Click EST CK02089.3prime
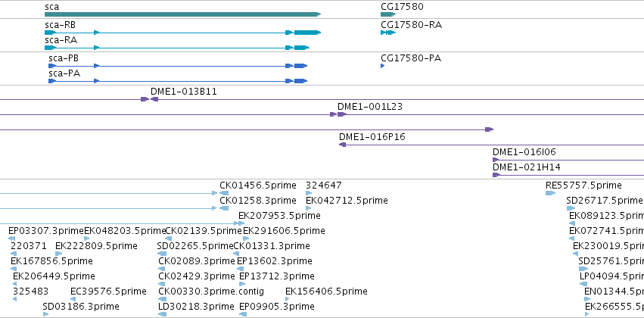 [x=196, y=261]
